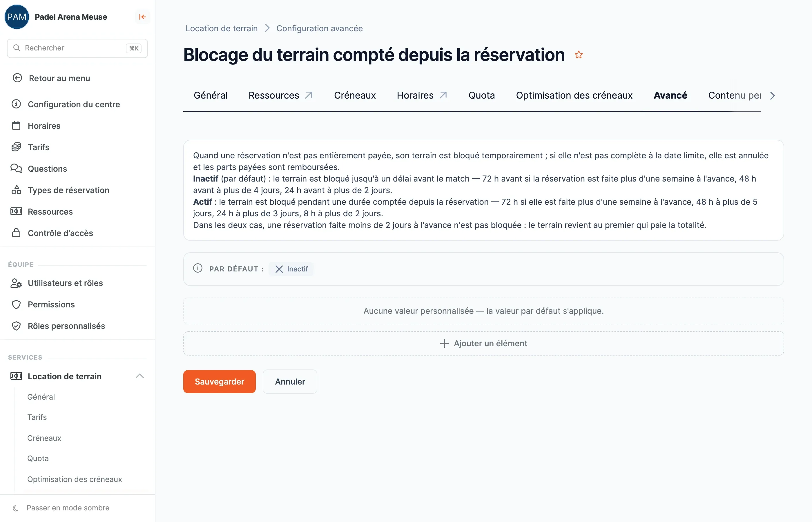Open Tarifs under Location de terrain
Viewport: 812px width, 522px height.
pos(37,417)
